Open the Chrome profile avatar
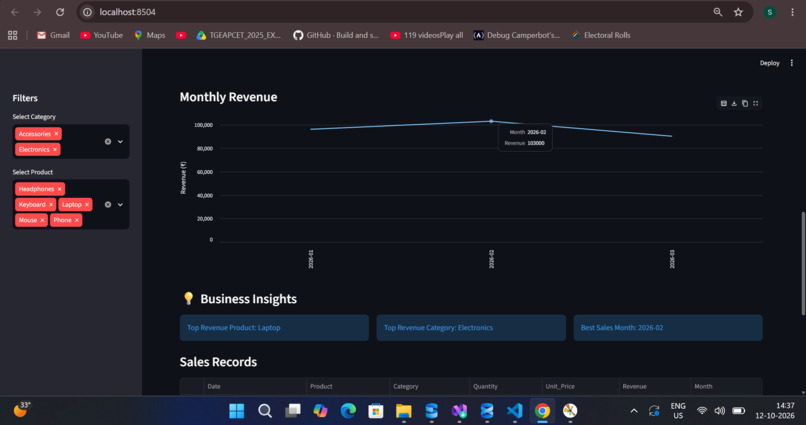 click(770, 12)
